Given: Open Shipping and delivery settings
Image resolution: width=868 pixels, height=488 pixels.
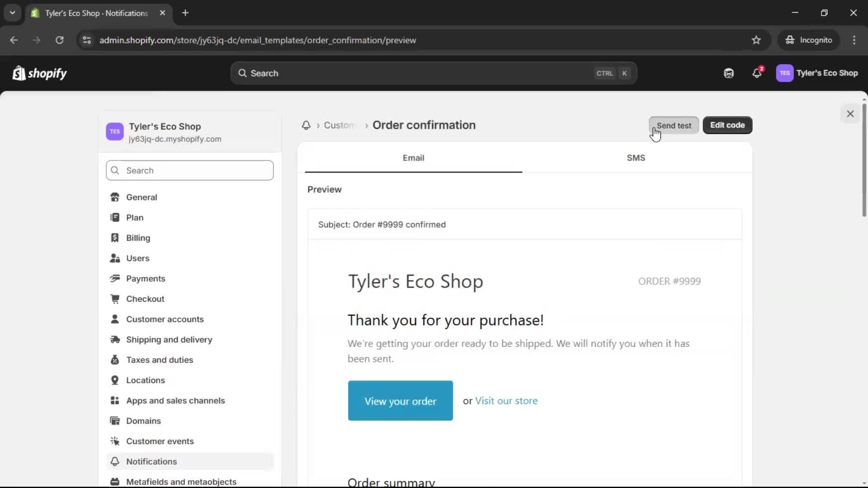Looking at the screenshot, I should 169,340.
